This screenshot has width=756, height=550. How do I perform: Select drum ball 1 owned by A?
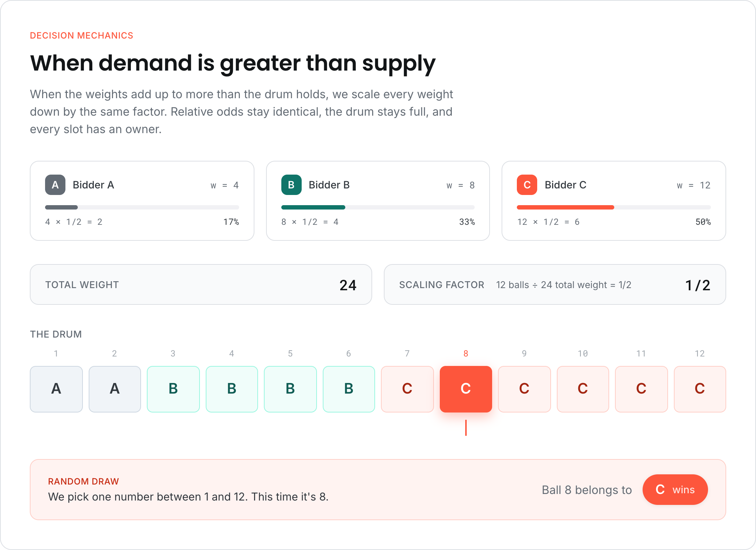(x=56, y=389)
